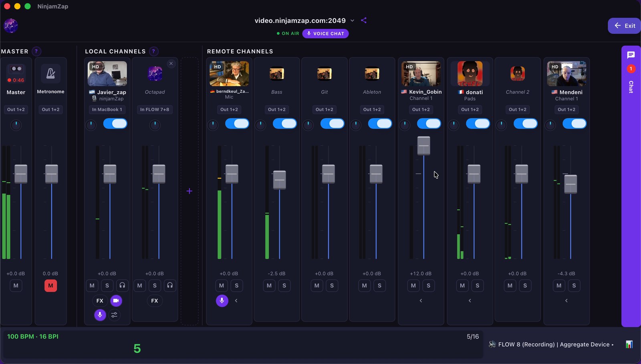
Task: Click the 100 BPM · 16 BPI tempo text
Action: pos(33,336)
